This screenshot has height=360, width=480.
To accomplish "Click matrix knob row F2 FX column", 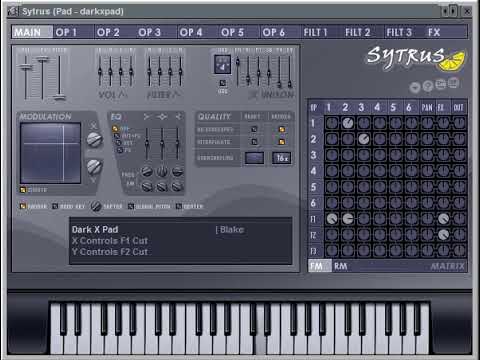I will pos(443,235).
